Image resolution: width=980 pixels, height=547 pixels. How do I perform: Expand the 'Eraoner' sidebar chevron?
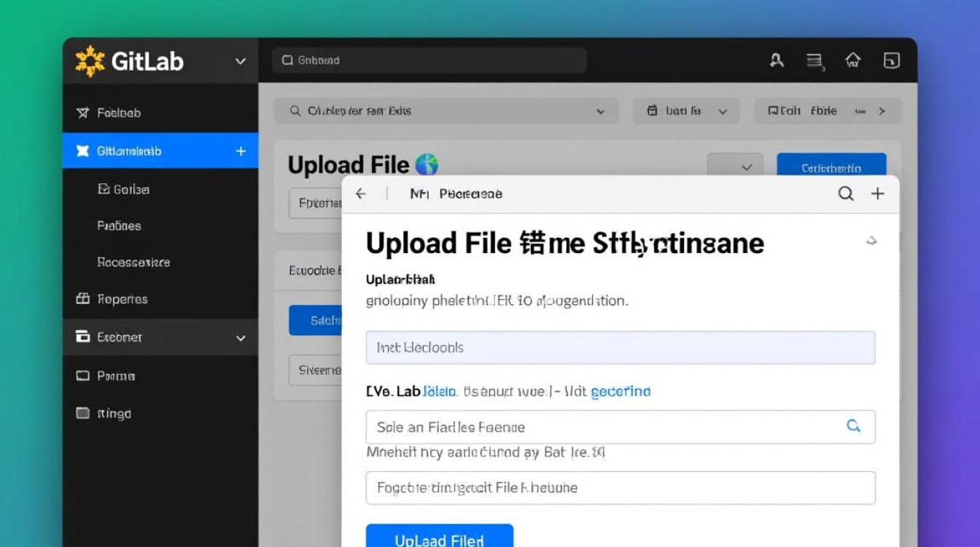tap(241, 338)
